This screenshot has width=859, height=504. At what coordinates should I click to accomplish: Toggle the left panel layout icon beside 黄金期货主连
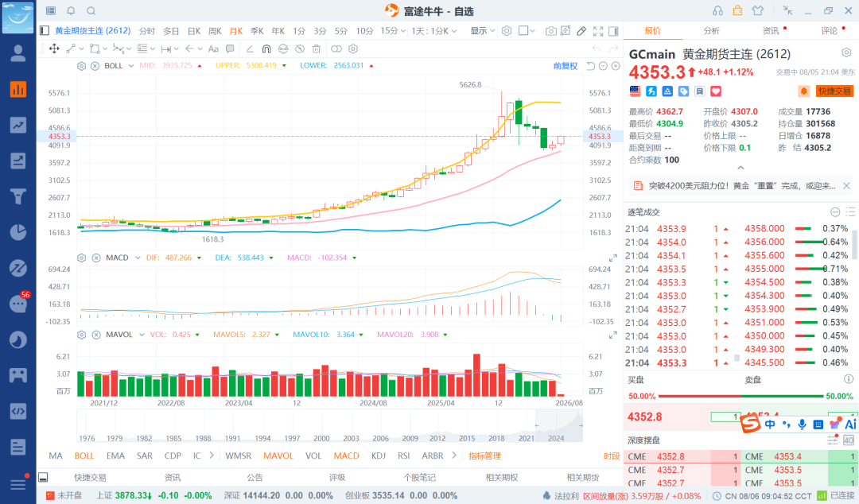point(45,31)
